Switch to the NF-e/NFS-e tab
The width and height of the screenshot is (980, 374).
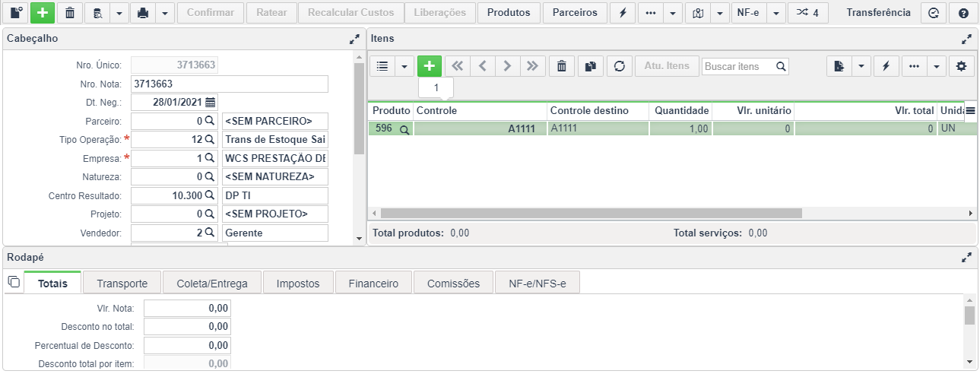[x=538, y=284]
